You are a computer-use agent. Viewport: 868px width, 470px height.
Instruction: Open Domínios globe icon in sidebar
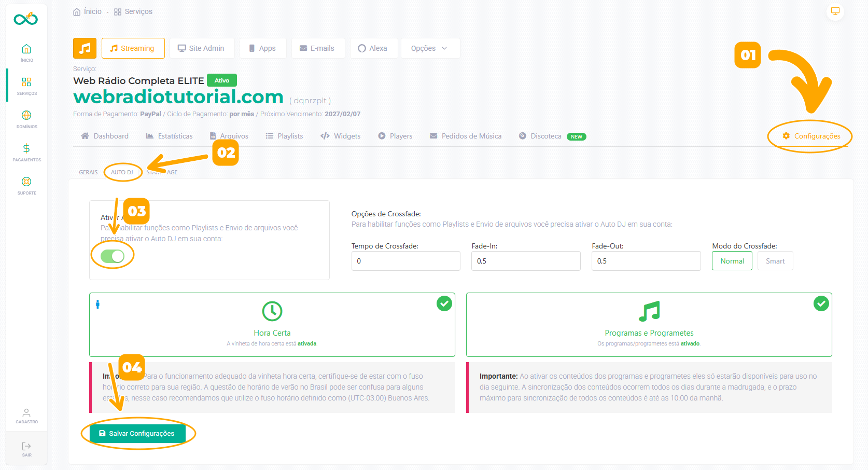26,119
